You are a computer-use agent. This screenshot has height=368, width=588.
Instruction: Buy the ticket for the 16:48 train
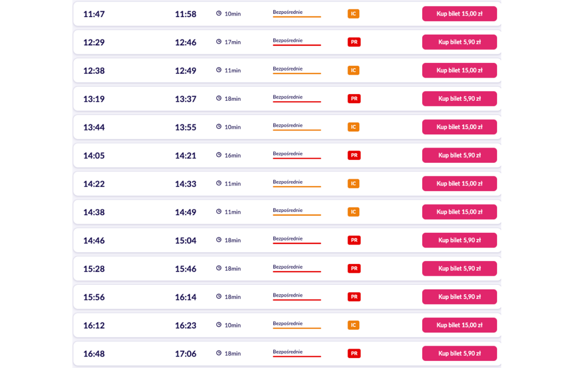[459, 354]
